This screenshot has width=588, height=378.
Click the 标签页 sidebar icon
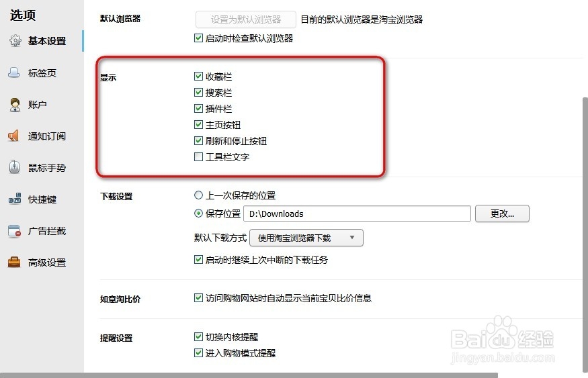[15, 73]
